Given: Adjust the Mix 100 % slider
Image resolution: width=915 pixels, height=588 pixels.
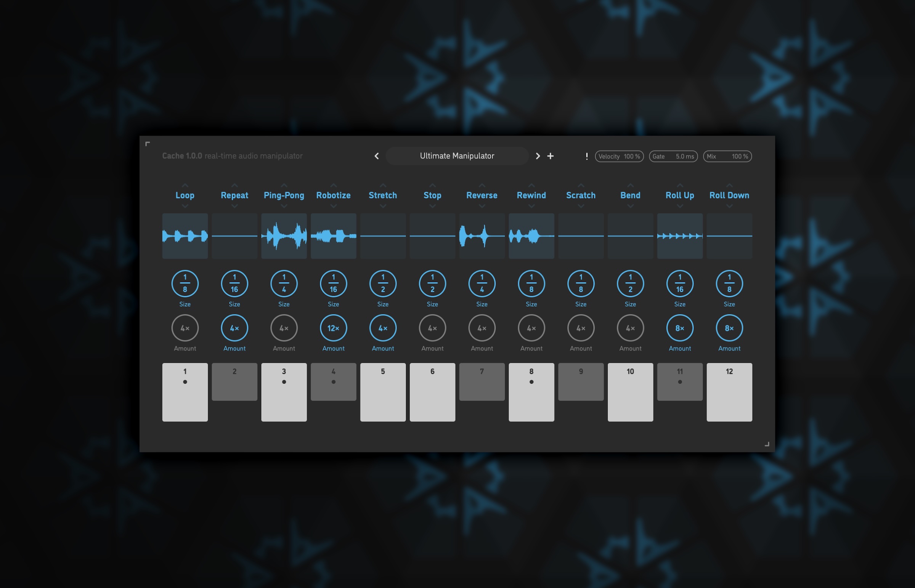Looking at the screenshot, I should (x=727, y=157).
